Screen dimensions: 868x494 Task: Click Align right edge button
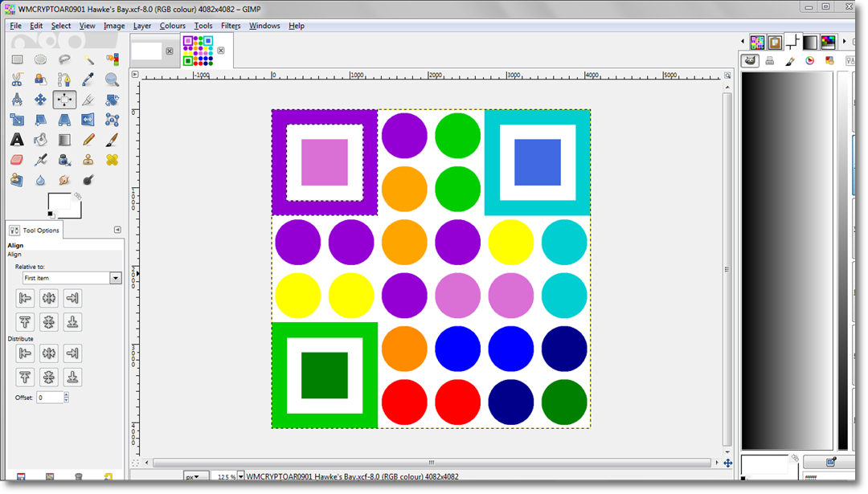[72, 298]
